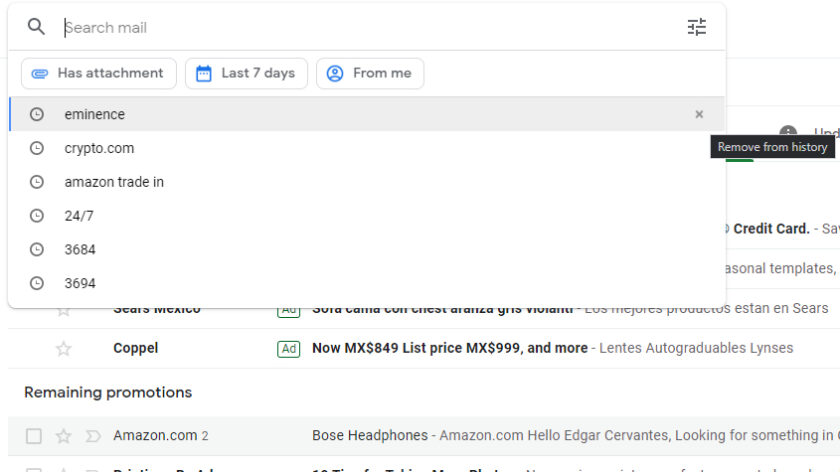Select the 'eminence' search suggestion
Viewport: 840px width, 472px height.
pos(95,114)
